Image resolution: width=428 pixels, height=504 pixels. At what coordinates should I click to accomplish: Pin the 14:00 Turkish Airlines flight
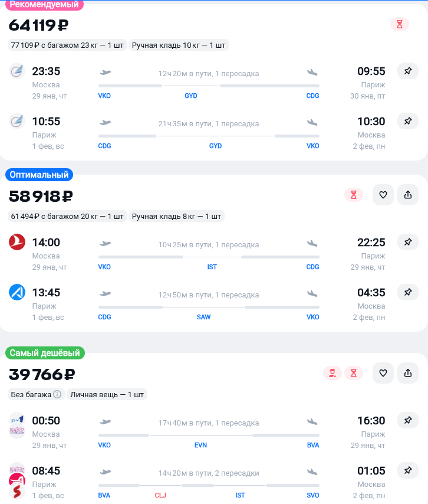(407, 242)
